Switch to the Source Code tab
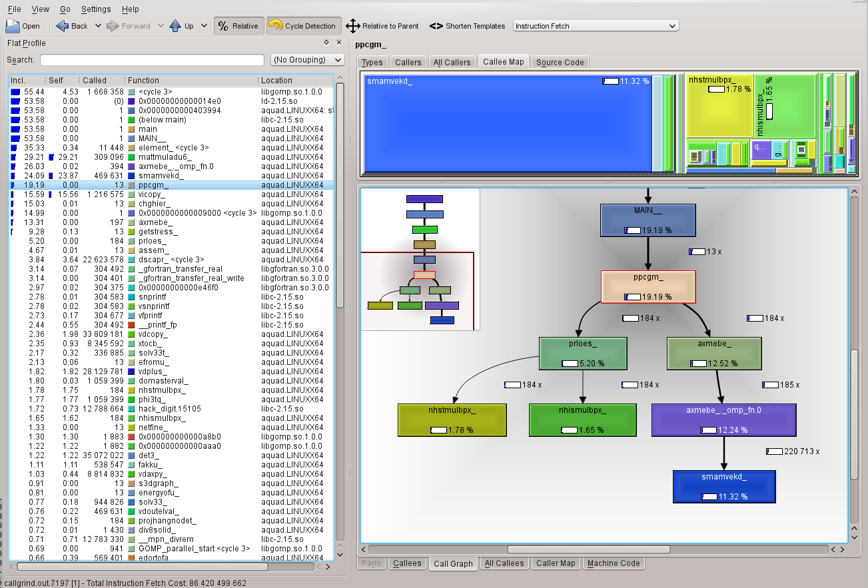 pyautogui.click(x=560, y=62)
